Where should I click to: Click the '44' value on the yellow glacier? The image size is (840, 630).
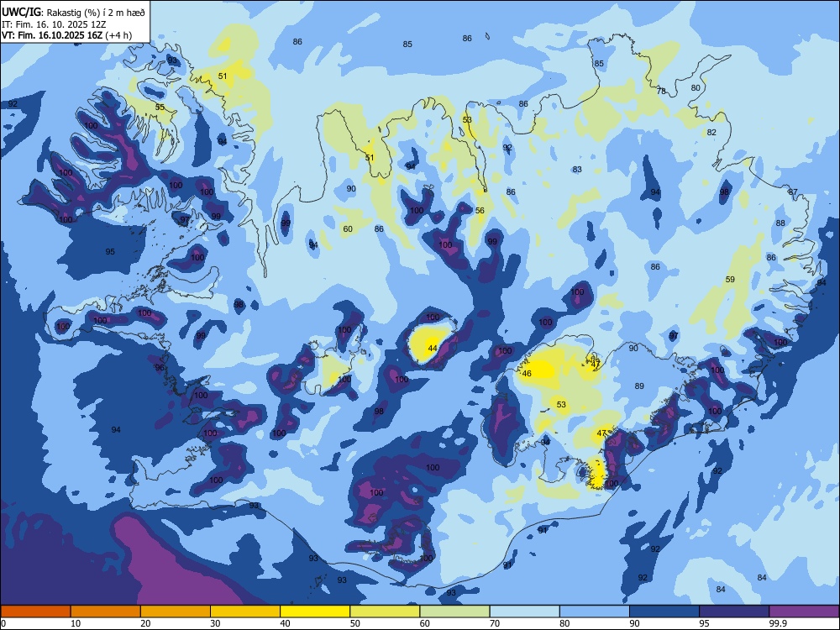pyautogui.click(x=433, y=349)
